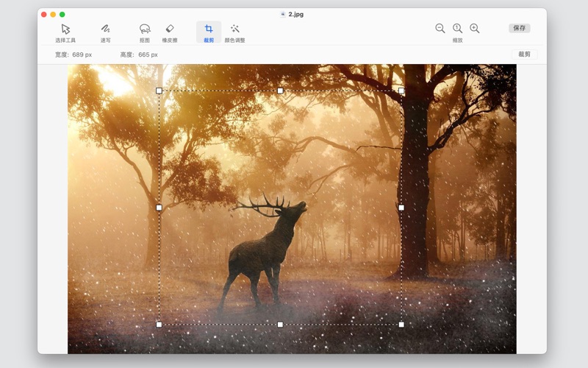Zoom in with the plus magnifier
588x368 pixels.
coord(475,29)
